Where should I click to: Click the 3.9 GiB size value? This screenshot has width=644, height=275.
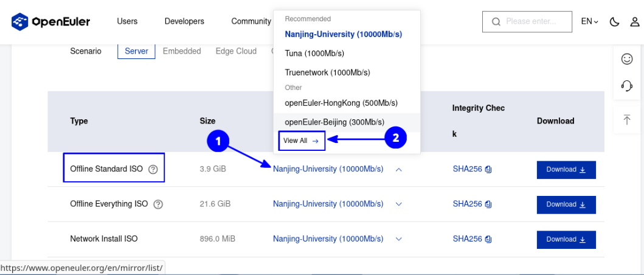[x=212, y=169]
